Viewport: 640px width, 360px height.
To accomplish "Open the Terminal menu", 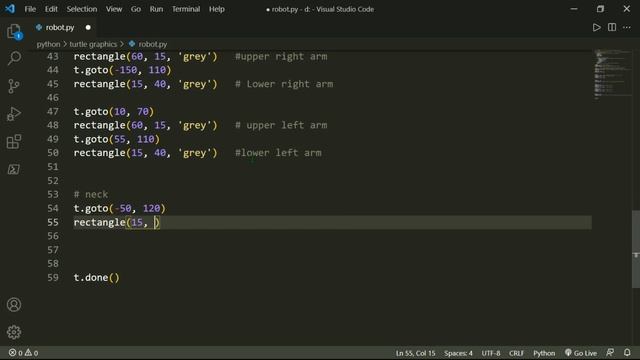I will (x=186, y=9).
